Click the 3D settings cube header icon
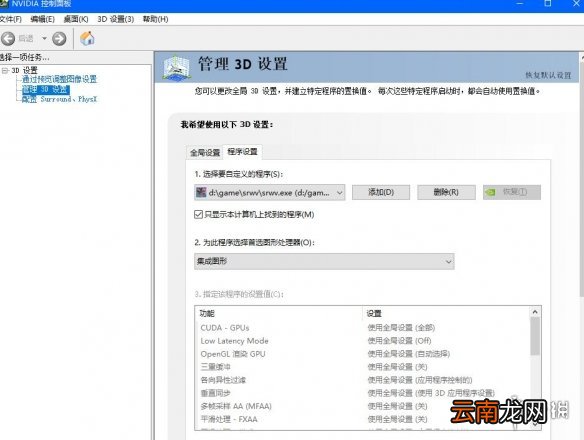This screenshot has width=584, height=440. click(177, 67)
